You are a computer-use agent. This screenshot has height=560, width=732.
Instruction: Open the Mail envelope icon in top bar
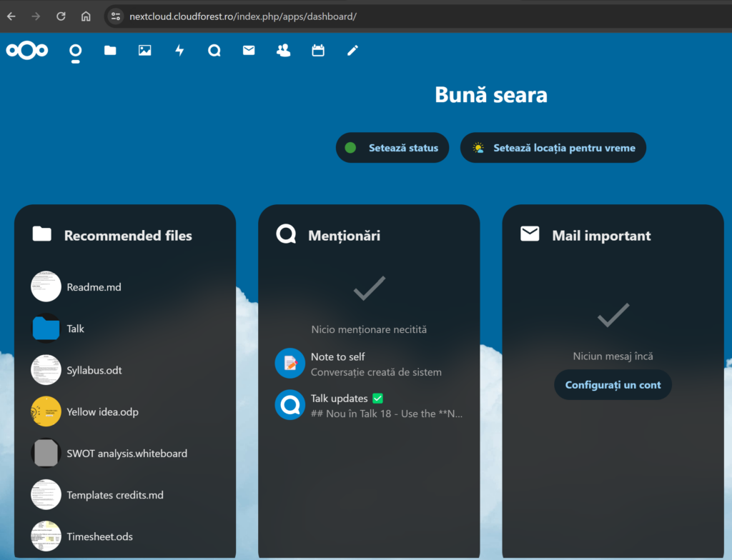[x=249, y=51]
